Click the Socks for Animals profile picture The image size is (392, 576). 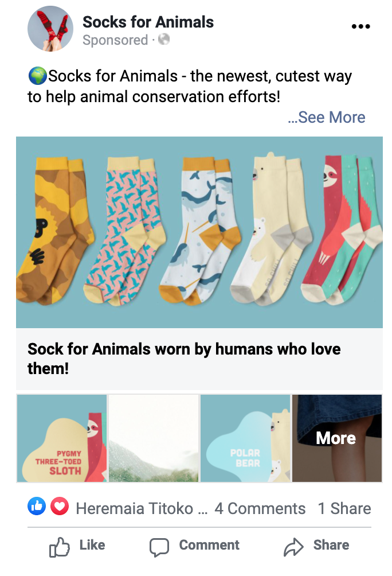point(50,29)
